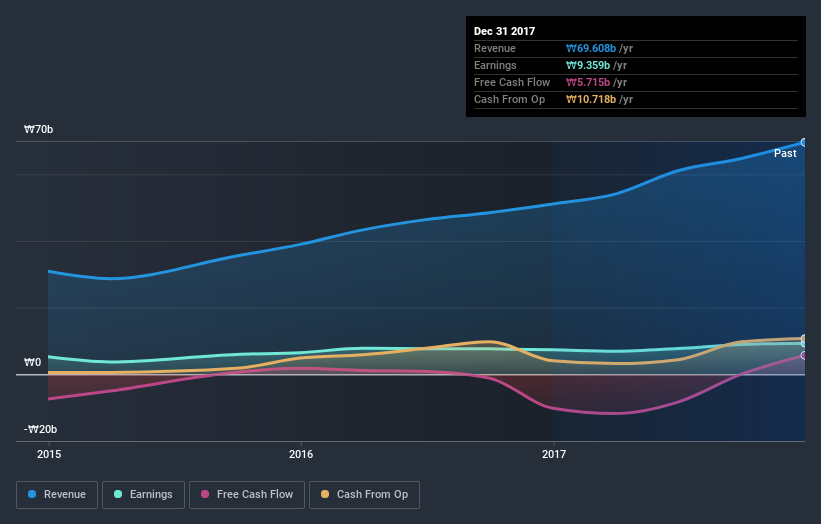Image resolution: width=821 pixels, height=524 pixels.
Task: Click the ₩10.718b cash from op value
Action: pyautogui.click(x=591, y=99)
